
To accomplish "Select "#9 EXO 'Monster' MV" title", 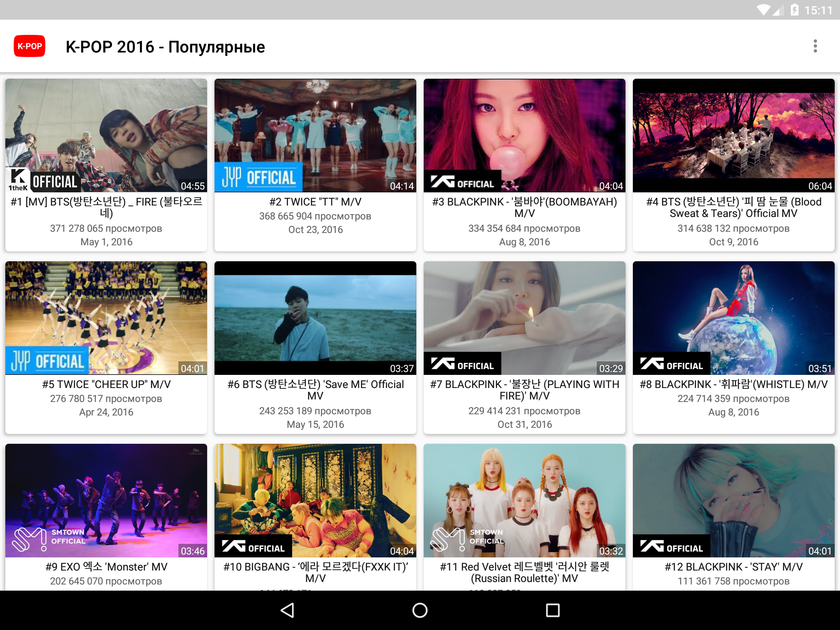I will [x=106, y=567].
